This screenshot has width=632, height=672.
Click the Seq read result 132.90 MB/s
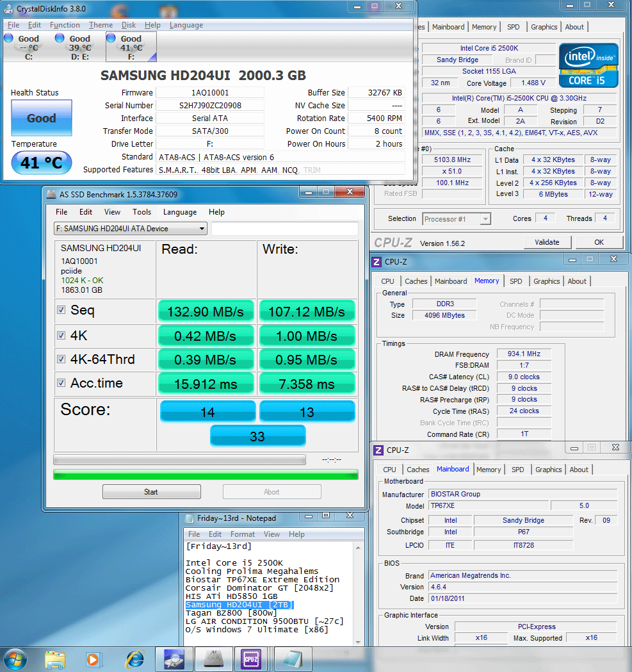tap(206, 311)
